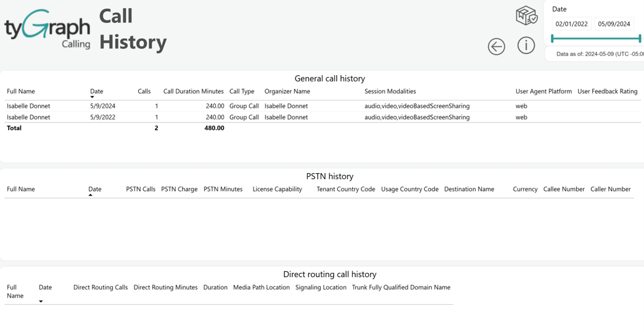The image size is (644, 332).
Task: Click the package shield icon
Action: [x=527, y=15]
